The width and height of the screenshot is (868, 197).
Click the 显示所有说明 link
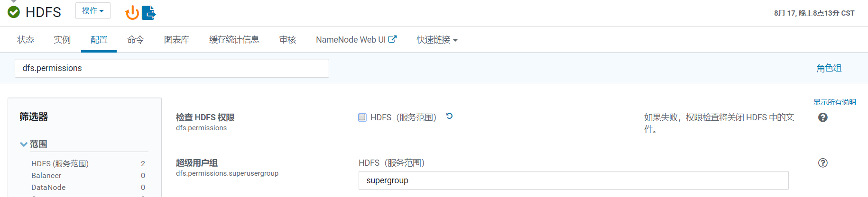(835, 102)
